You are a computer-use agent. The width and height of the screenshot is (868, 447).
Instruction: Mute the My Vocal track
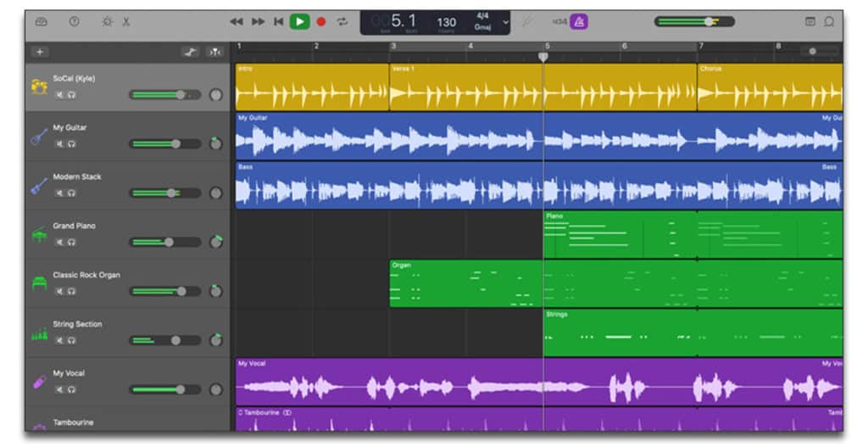(x=59, y=390)
